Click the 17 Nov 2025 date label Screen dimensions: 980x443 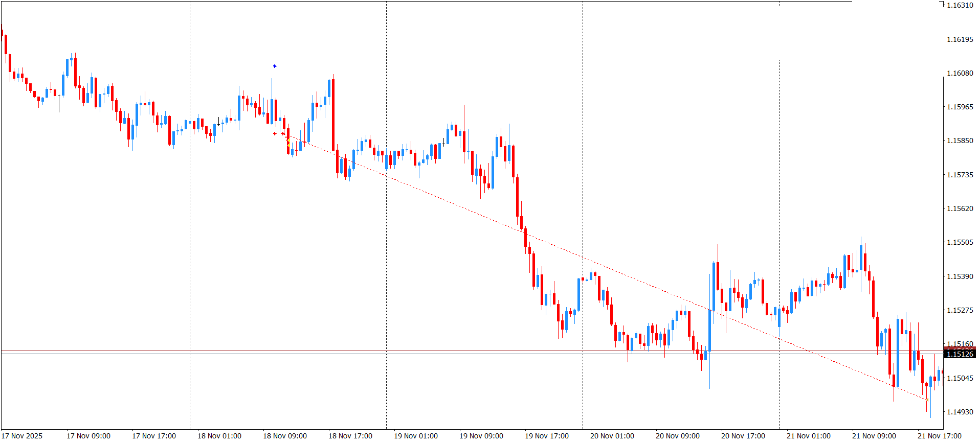[x=23, y=436]
